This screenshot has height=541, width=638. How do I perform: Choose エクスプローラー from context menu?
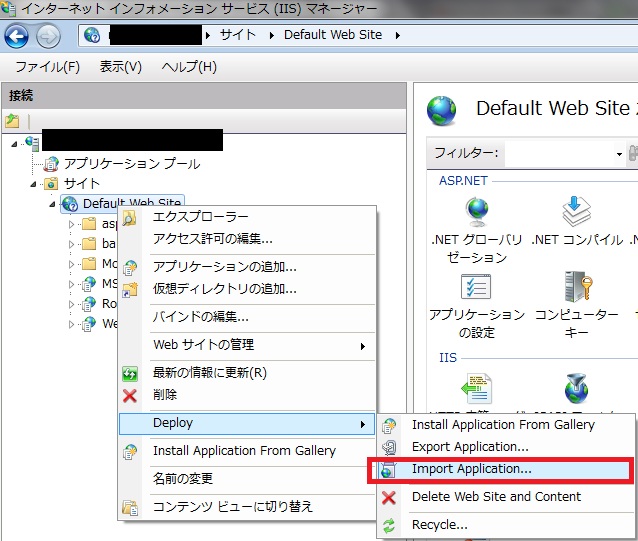click(247, 216)
